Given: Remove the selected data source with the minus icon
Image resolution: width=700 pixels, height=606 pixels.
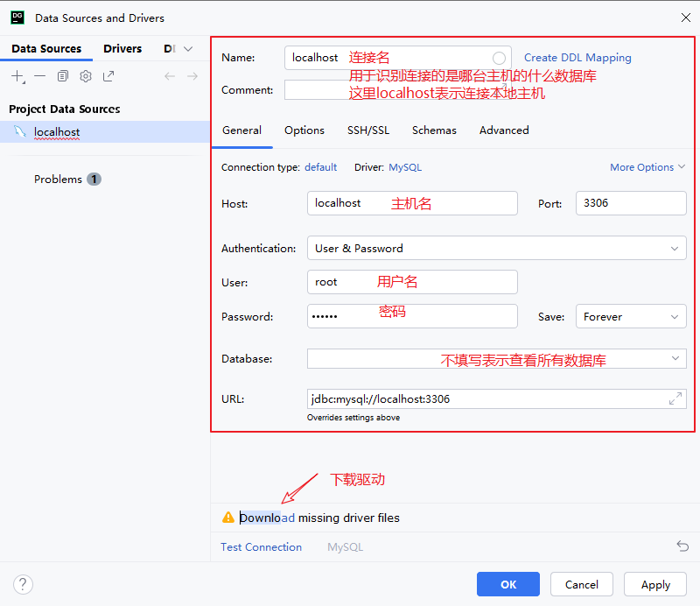Looking at the screenshot, I should (40, 76).
